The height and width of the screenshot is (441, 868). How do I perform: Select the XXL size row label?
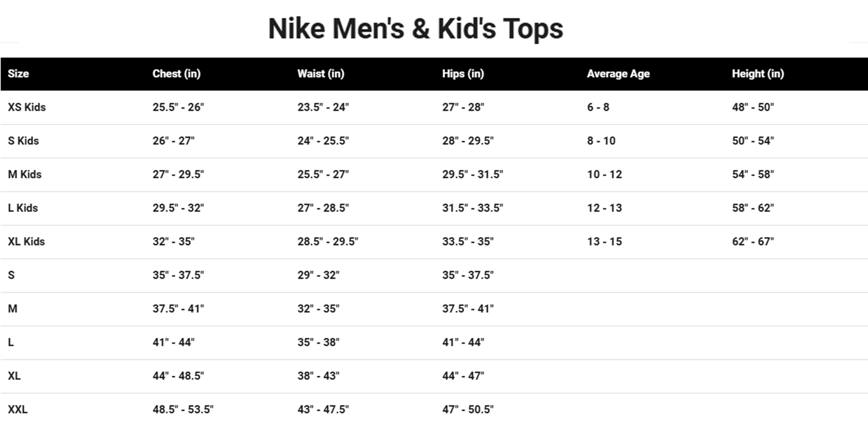click(x=17, y=409)
